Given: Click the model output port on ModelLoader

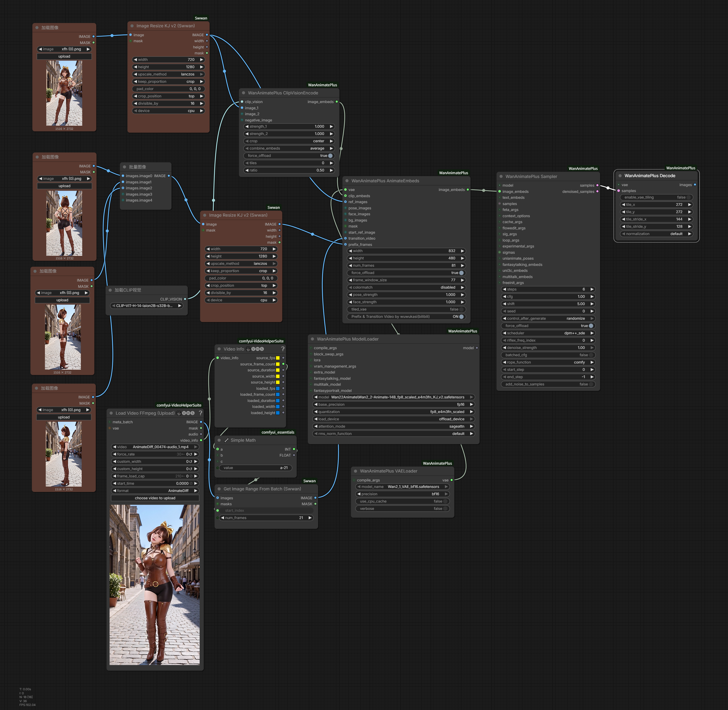Looking at the screenshot, I should [x=477, y=348].
